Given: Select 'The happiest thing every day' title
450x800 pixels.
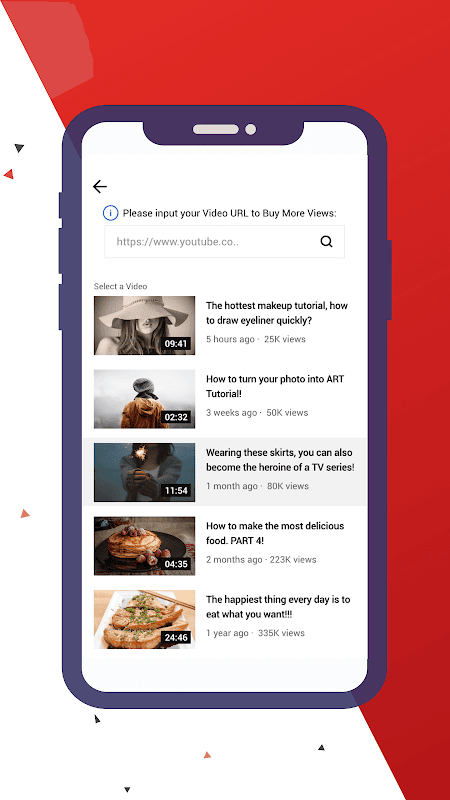Looking at the screenshot, I should click(x=278, y=607).
